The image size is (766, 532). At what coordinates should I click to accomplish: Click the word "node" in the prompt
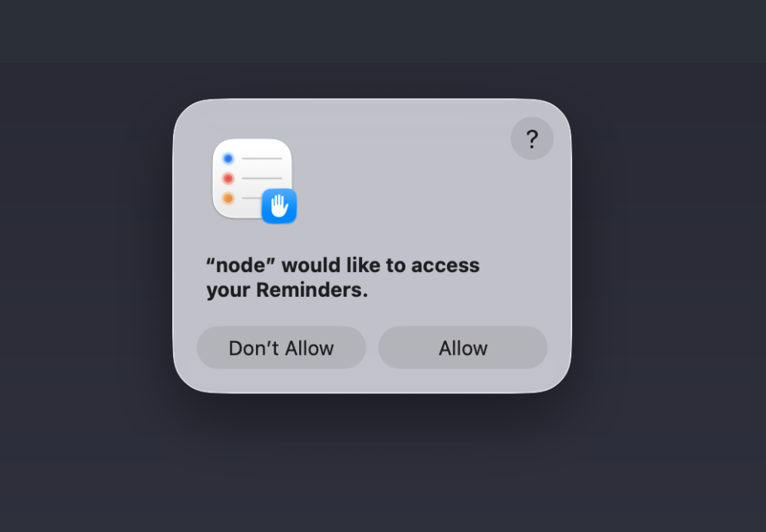[241, 266]
